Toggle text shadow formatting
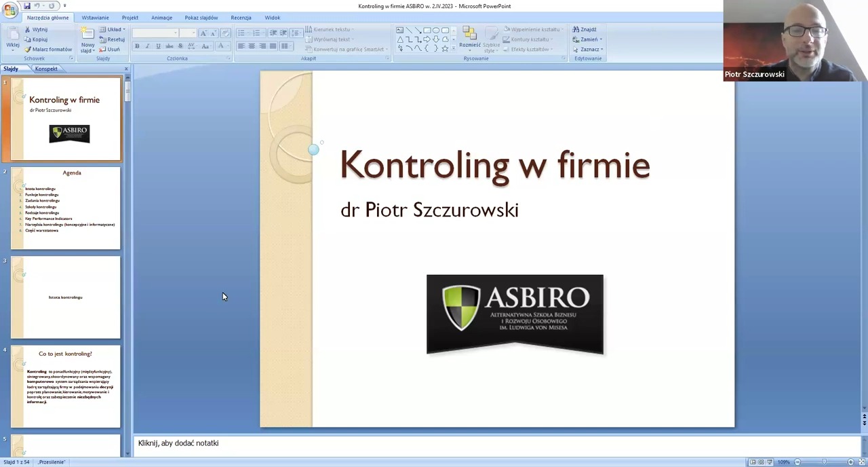This screenshot has width=868, height=467. click(180, 46)
